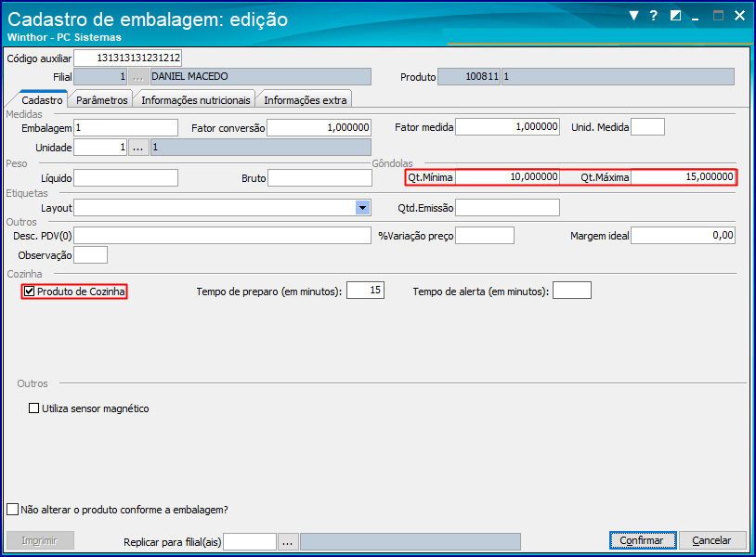Click the Desc. PDV(0) field
Viewport: 756px width, 557px height.
(222, 236)
